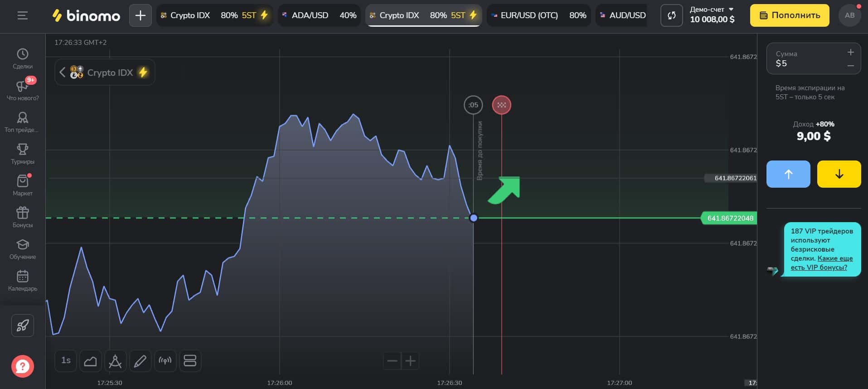Place a down trade with yellow arrow button
The height and width of the screenshot is (389, 868).
point(839,174)
